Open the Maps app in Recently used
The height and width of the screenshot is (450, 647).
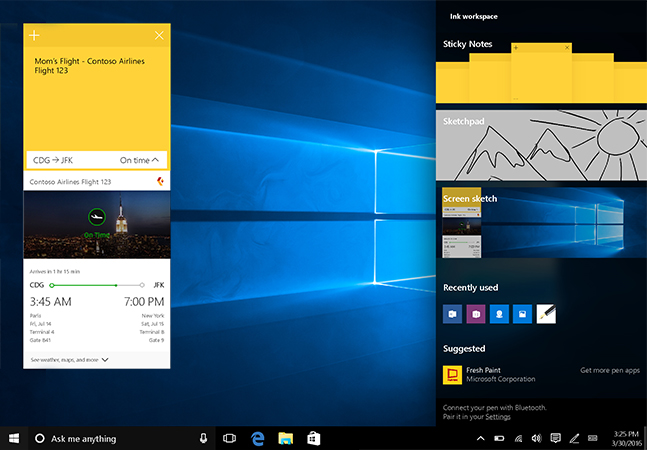499,314
